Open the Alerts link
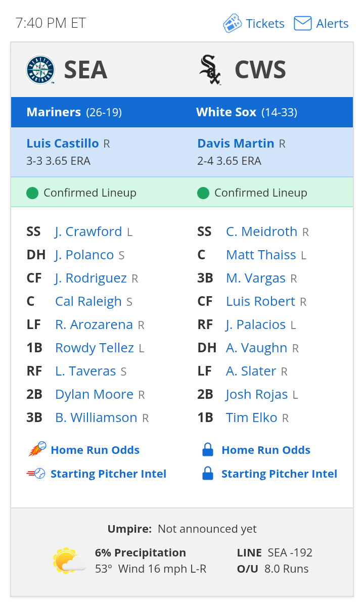The image size is (364, 605). (x=332, y=24)
